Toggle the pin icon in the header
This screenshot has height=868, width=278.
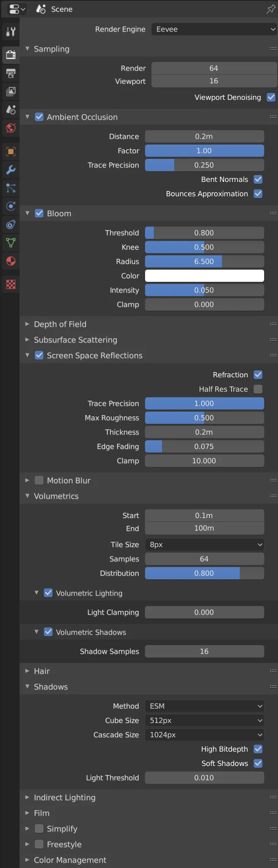tap(271, 9)
